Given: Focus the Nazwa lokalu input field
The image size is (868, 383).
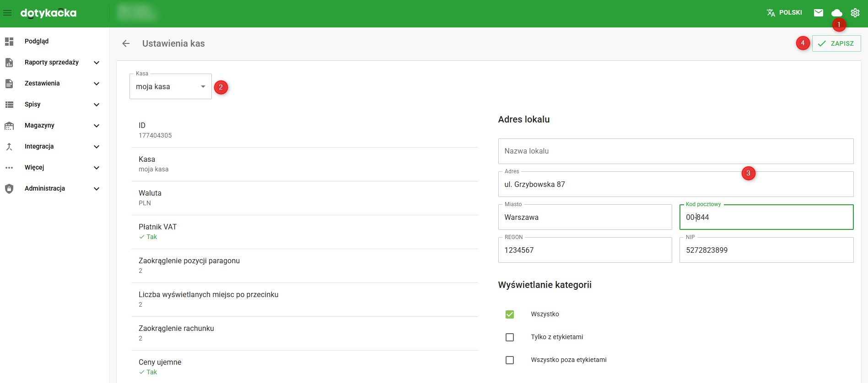Looking at the screenshot, I should 675,151.
